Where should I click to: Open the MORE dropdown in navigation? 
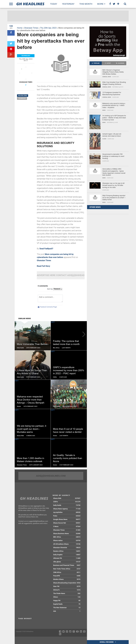pos(101,4)
